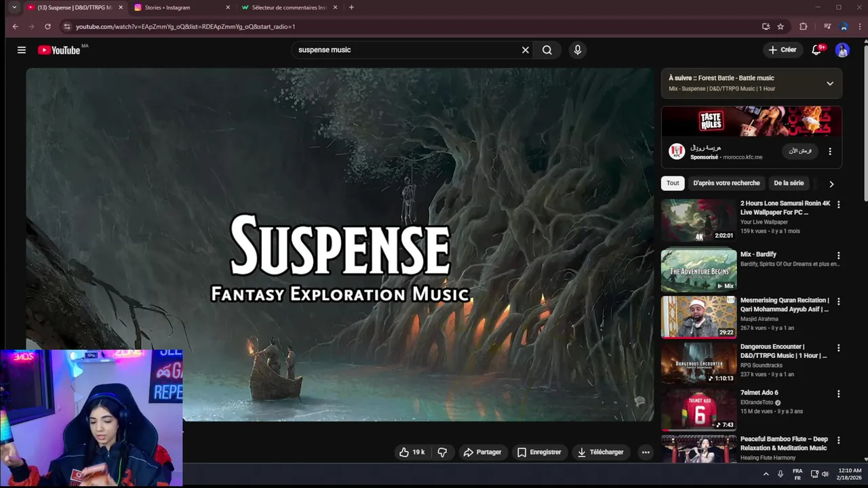Dislike the video with thumbs-down
This screenshot has width=868, height=488.
tap(442, 452)
